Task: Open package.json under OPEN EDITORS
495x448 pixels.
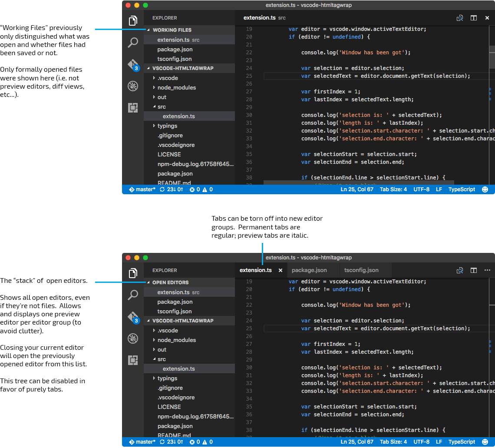Action: tap(189, 302)
